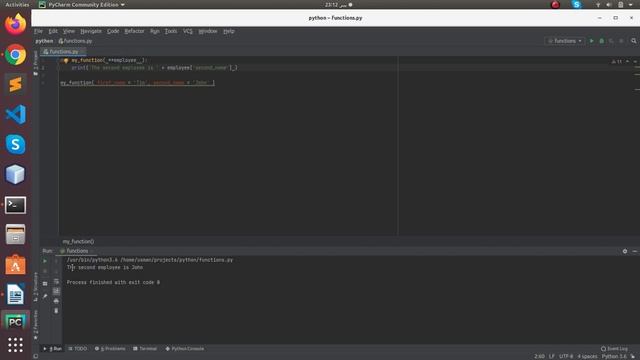
Task: Click the print icon in Run panel
Action: [x=56, y=301]
